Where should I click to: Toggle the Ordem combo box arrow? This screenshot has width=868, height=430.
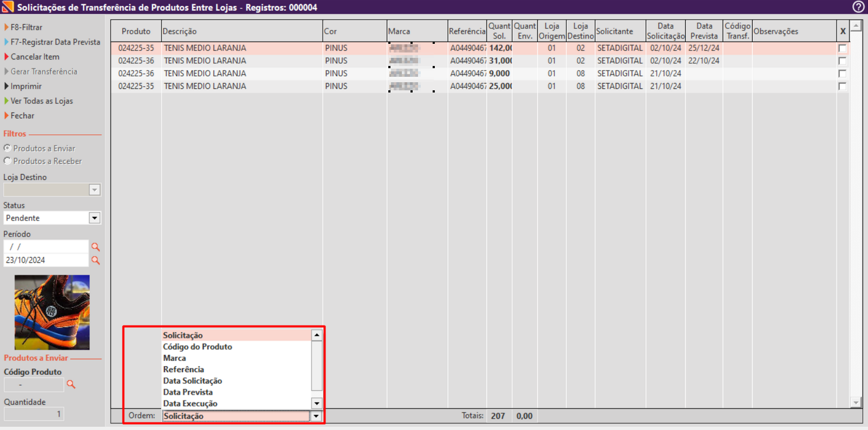coord(316,416)
